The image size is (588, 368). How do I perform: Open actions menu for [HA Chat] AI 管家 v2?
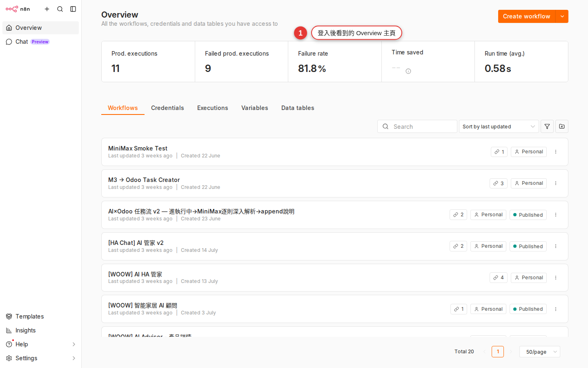(x=556, y=246)
